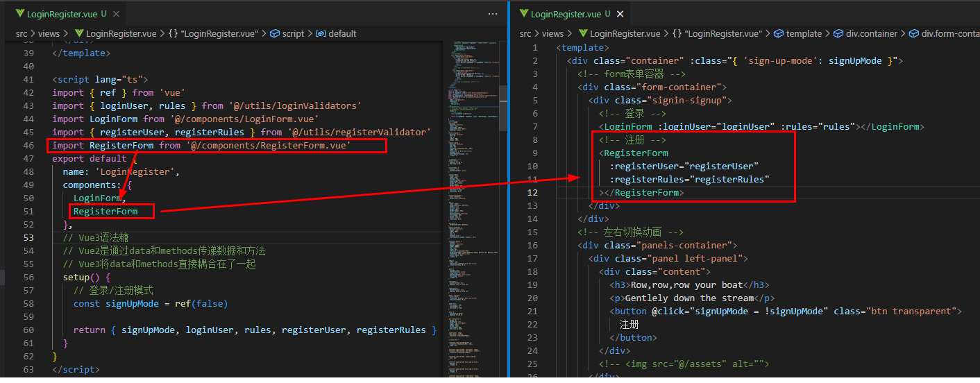Click '<h3>Row,row,row your boat</h3>' line

point(690,284)
